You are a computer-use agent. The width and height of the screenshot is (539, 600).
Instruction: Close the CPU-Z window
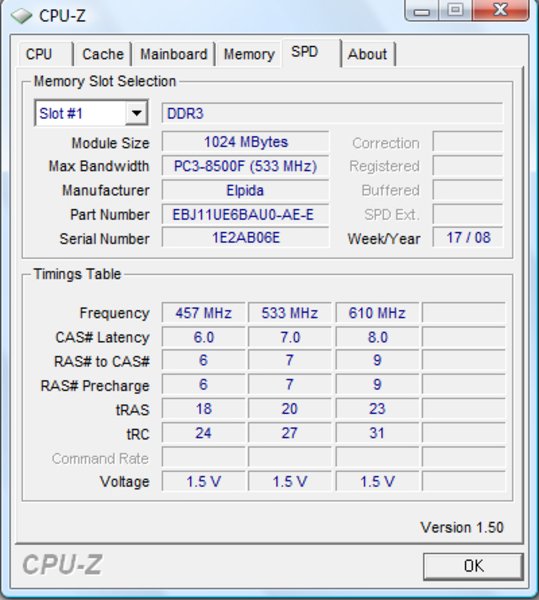pos(501,10)
